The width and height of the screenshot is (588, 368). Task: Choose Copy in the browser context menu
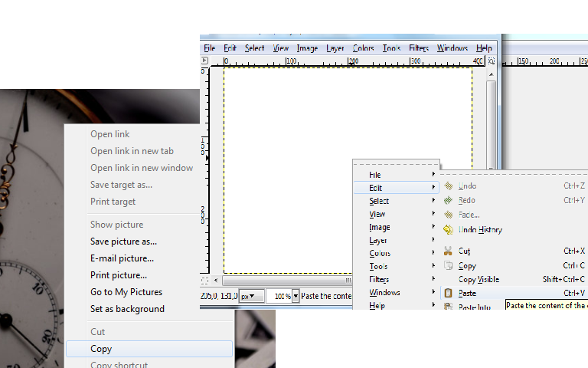[x=149, y=349]
